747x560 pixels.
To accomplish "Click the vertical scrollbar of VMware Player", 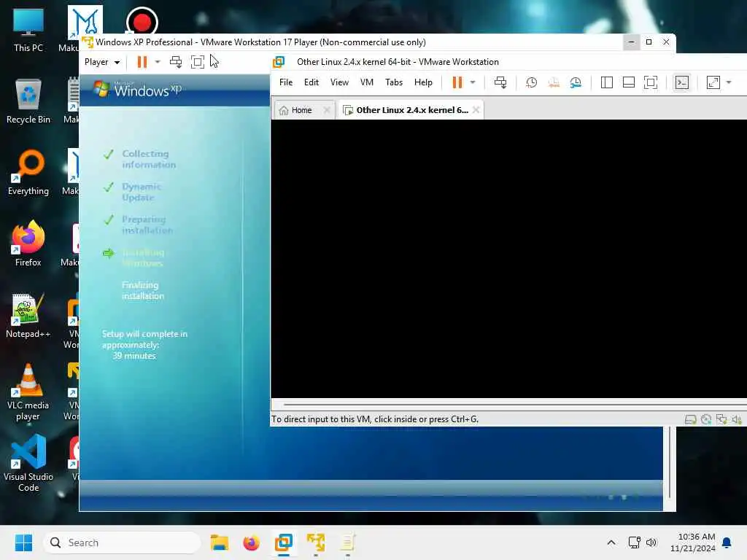I will tap(670, 462).
